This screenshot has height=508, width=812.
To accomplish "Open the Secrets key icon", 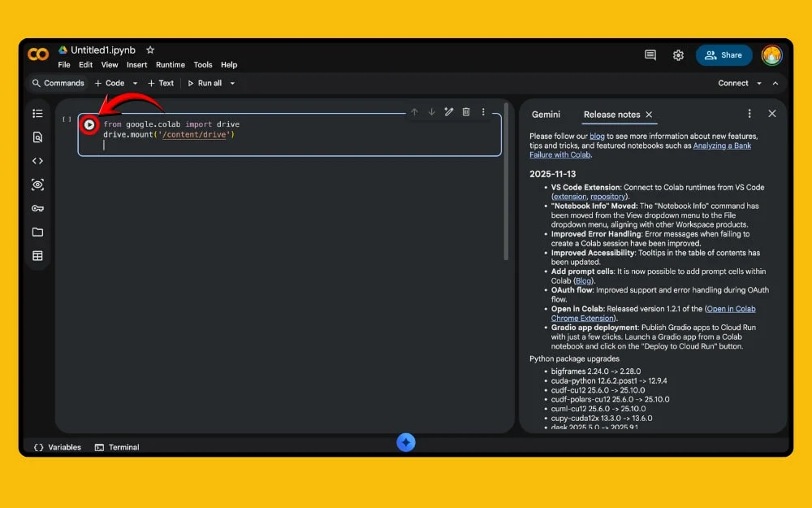I will tap(37, 208).
